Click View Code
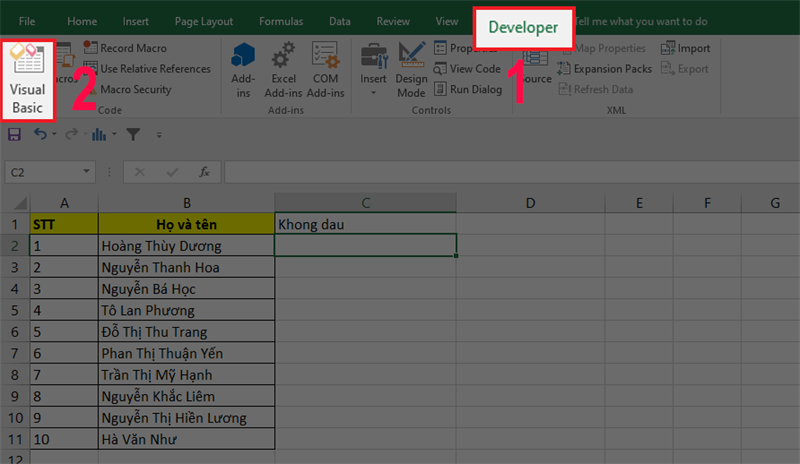Image resolution: width=800 pixels, height=464 pixels. (467, 68)
